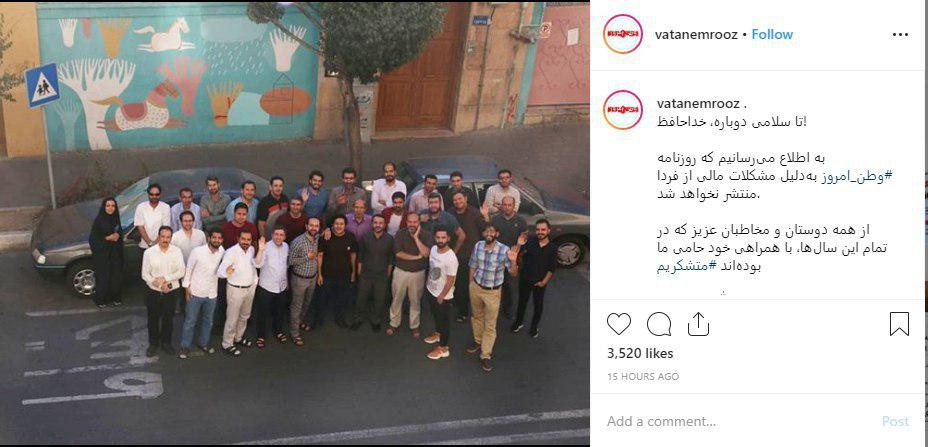The height and width of the screenshot is (447, 928).
Task: Save the post with the bookmark icon
Action: click(899, 324)
